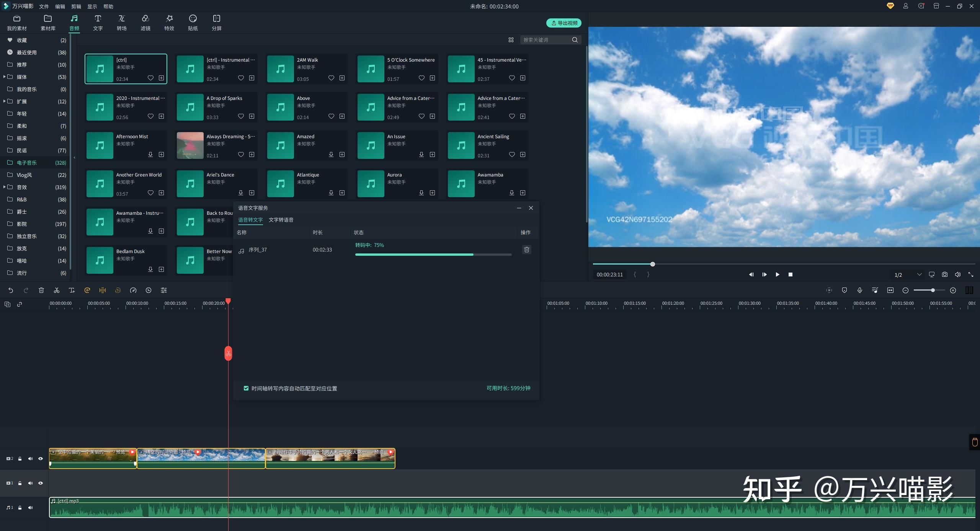Stop the preview playback
The height and width of the screenshot is (531, 980).
[x=791, y=274]
